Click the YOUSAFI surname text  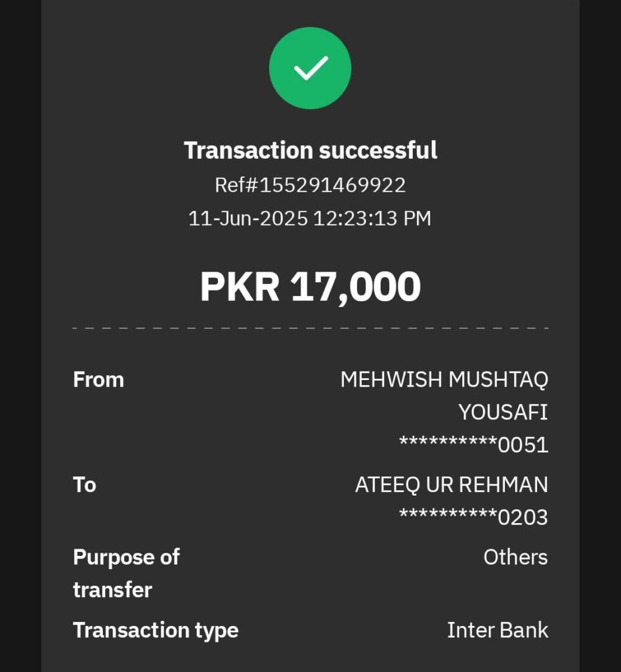coord(503,412)
